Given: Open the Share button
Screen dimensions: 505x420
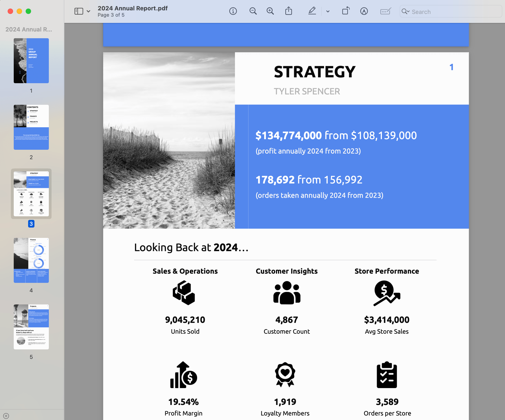Looking at the screenshot, I should tap(288, 11).
